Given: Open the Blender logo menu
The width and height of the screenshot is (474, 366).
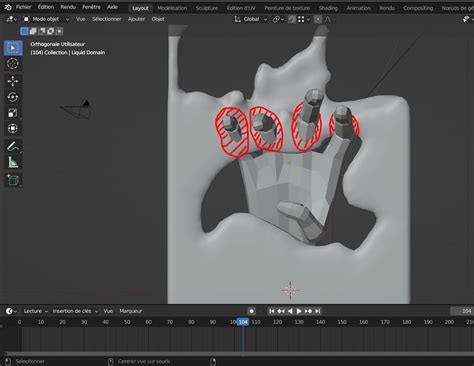Looking at the screenshot, I should pos(7,7).
